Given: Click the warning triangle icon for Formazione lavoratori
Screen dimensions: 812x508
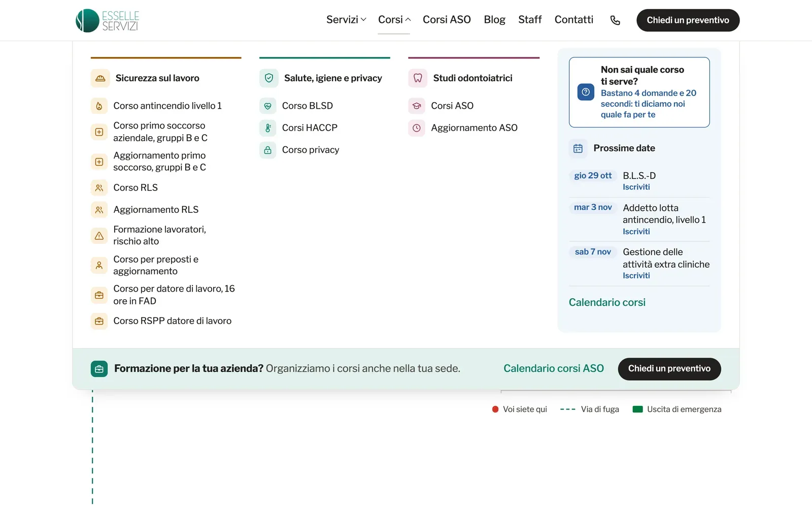Looking at the screenshot, I should click(x=99, y=236).
